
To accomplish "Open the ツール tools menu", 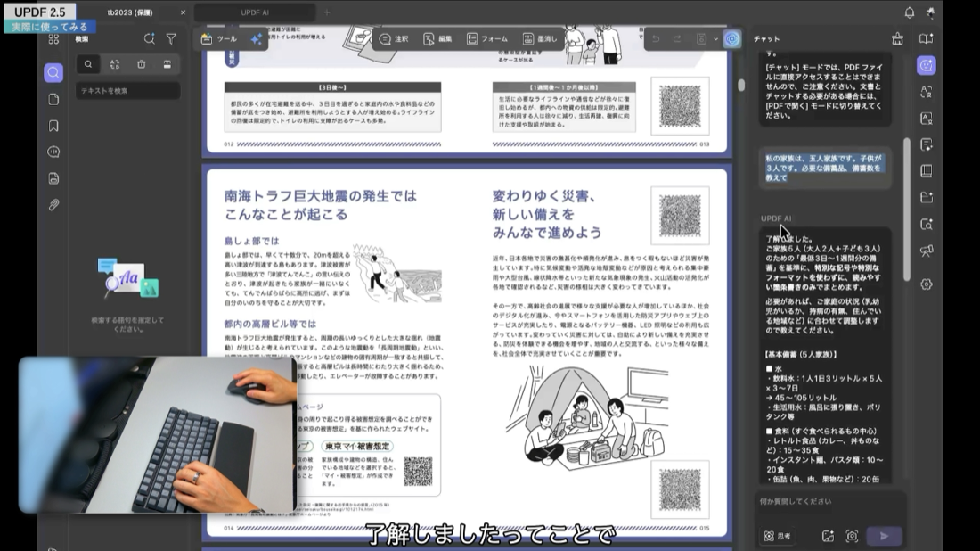I will point(219,38).
